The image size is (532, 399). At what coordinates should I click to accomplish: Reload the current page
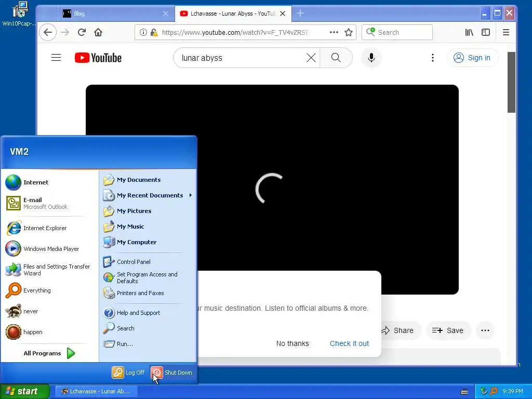(82, 33)
